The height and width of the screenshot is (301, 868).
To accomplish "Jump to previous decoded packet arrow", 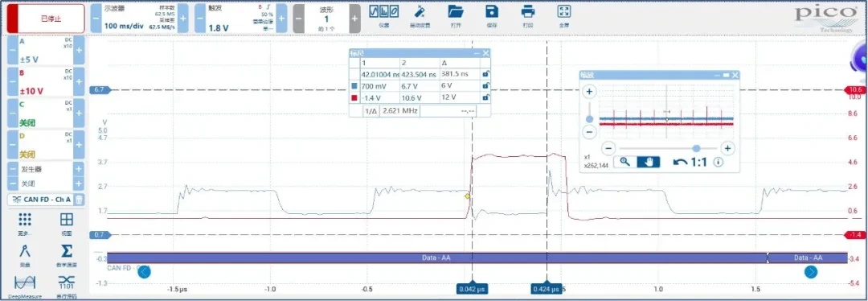I will (x=144, y=271).
